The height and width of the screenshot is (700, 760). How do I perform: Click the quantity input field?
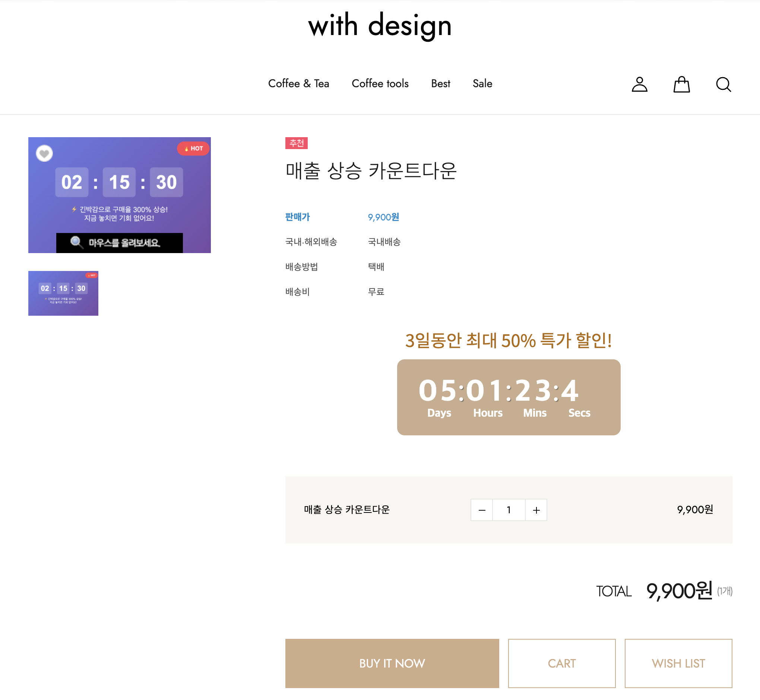509,510
